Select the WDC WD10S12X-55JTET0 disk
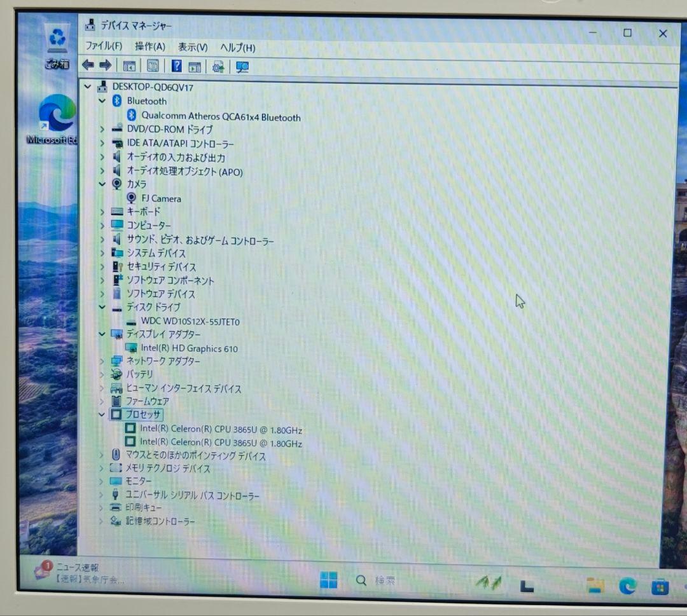This screenshot has width=687, height=616. (x=190, y=322)
